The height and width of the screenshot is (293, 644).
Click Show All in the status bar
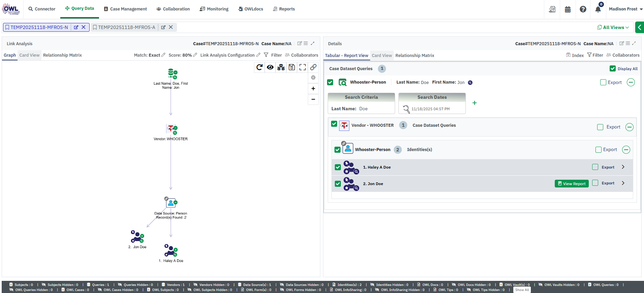point(522,290)
